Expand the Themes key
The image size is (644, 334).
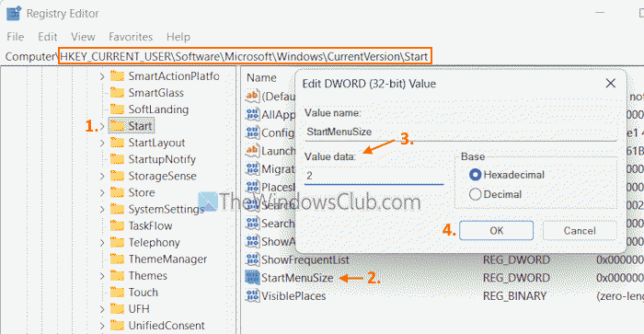coord(102,276)
